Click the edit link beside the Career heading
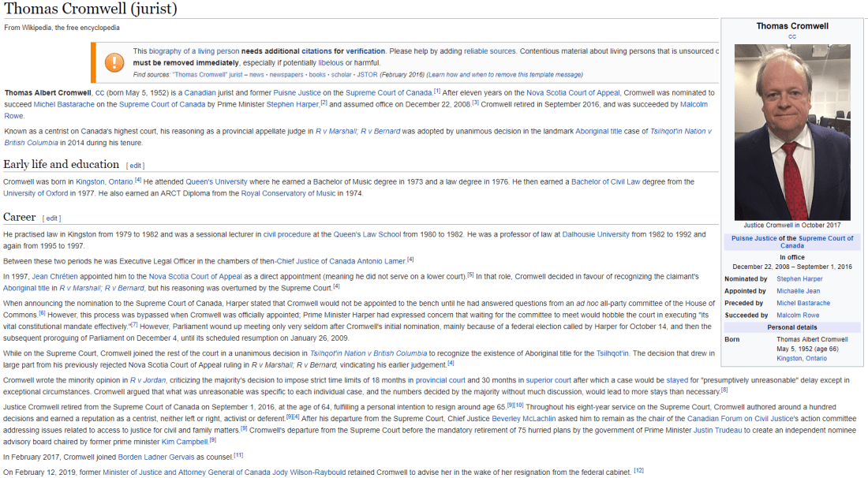Screen dimensions: 868x478 click(x=52, y=218)
